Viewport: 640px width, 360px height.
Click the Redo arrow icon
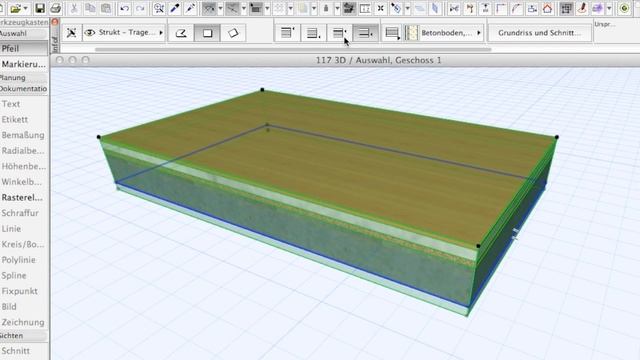140,8
